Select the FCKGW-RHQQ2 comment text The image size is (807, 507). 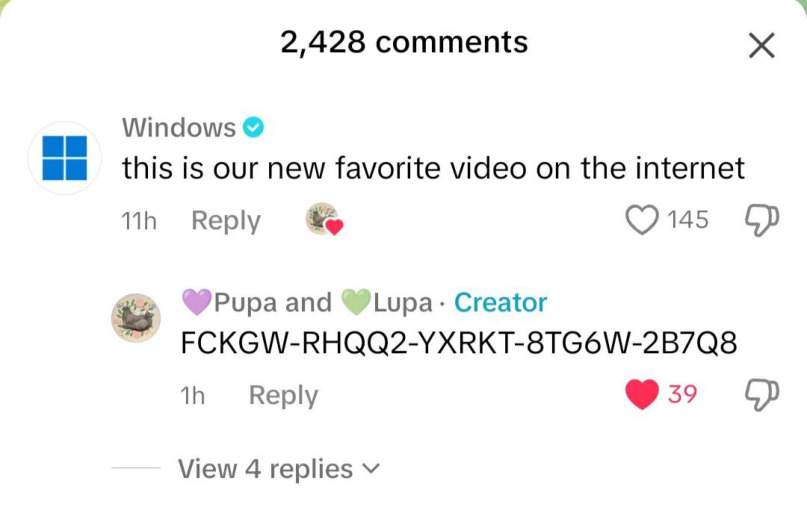coord(459,343)
